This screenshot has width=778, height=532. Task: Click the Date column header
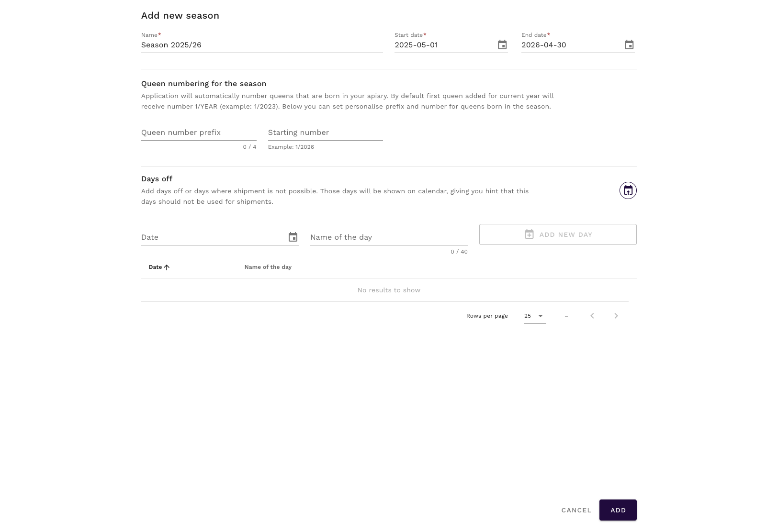pyautogui.click(x=155, y=267)
